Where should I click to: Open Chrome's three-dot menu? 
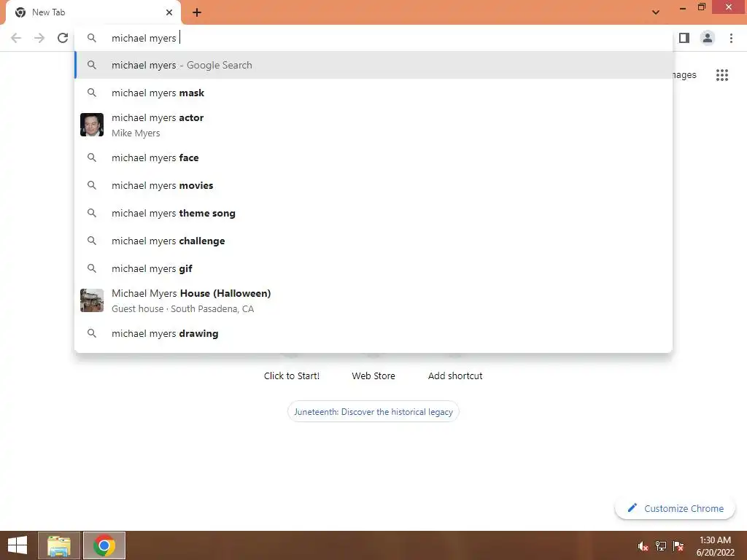731,38
